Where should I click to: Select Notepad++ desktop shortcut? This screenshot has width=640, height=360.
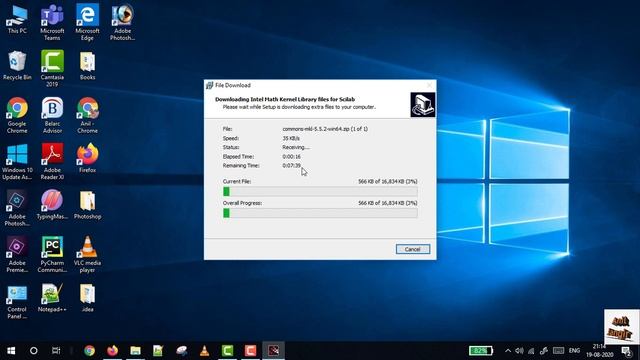click(x=52, y=298)
